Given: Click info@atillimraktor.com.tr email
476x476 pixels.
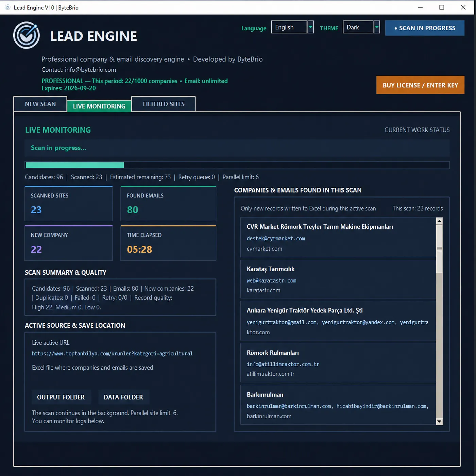Looking at the screenshot, I should click(x=283, y=364).
